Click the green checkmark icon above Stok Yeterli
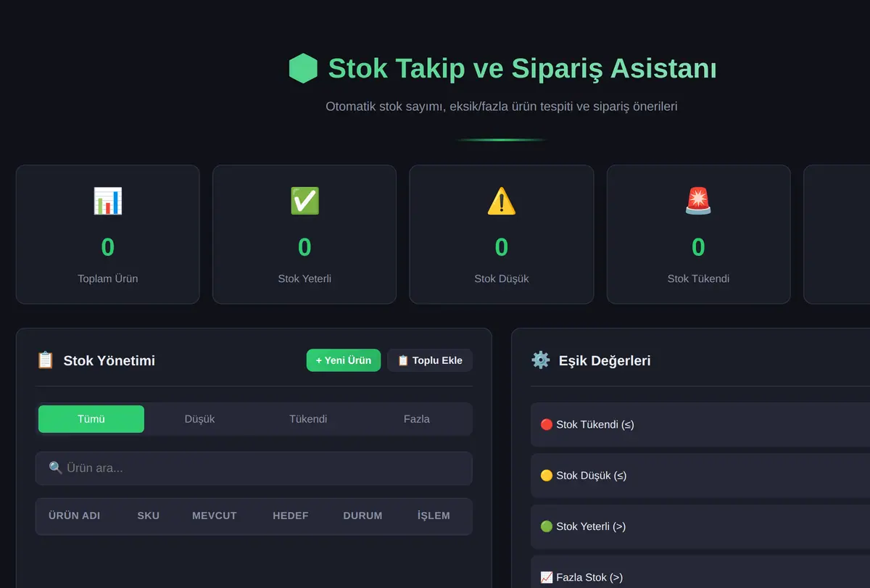The height and width of the screenshot is (588, 870). pyautogui.click(x=304, y=201)
